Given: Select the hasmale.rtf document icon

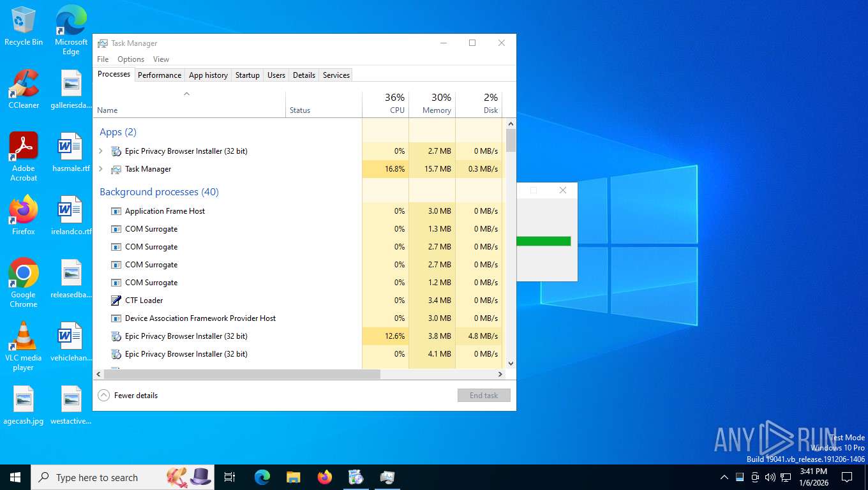Looking at the screenshot, I should 71,152.
